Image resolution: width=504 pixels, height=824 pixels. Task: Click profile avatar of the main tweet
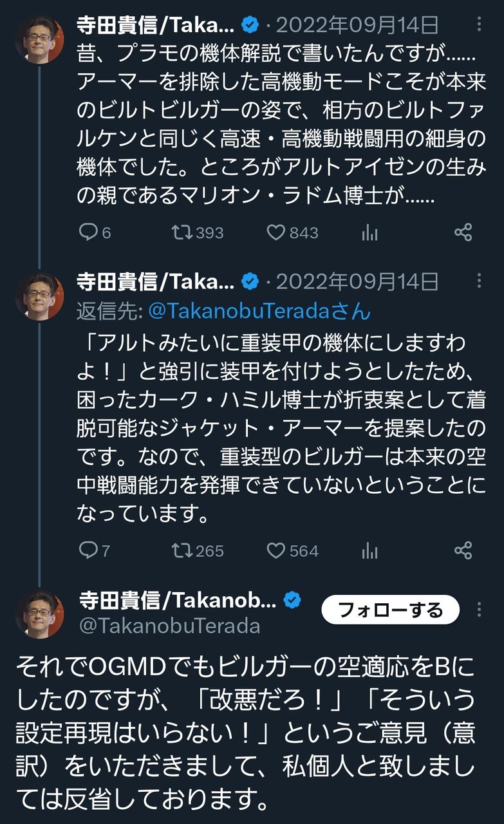pos(40,613)
